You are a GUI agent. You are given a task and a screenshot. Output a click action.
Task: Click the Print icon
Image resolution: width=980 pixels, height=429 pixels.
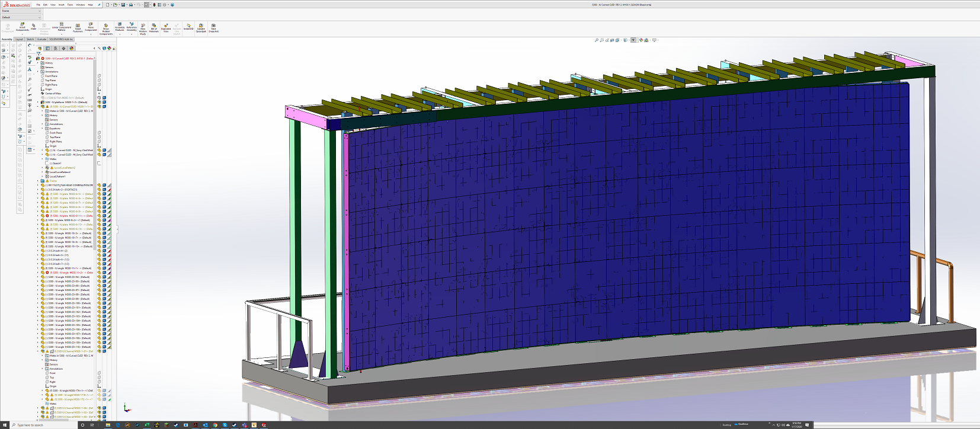tap(131, 5)
